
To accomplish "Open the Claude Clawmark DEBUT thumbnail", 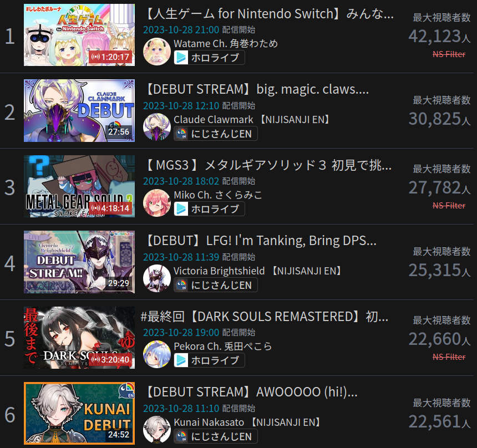I will point(79,111).
